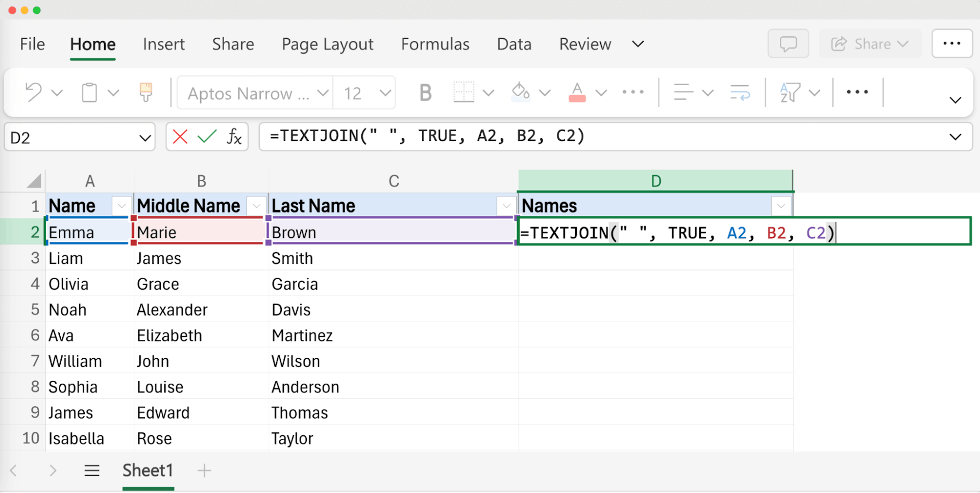Click the Insert Function fx icon
This screenshot has width=980, height=493.
pyautogui.click(x=234, y=137)
